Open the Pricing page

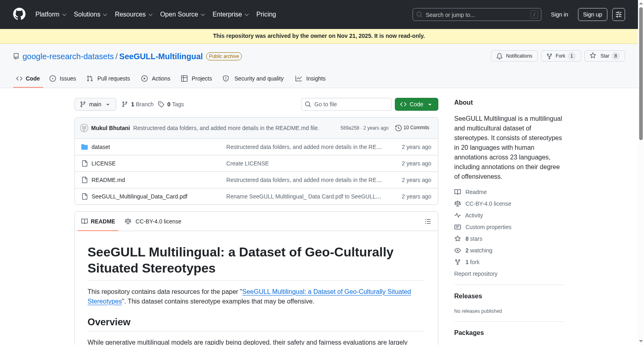pos(266,14)
